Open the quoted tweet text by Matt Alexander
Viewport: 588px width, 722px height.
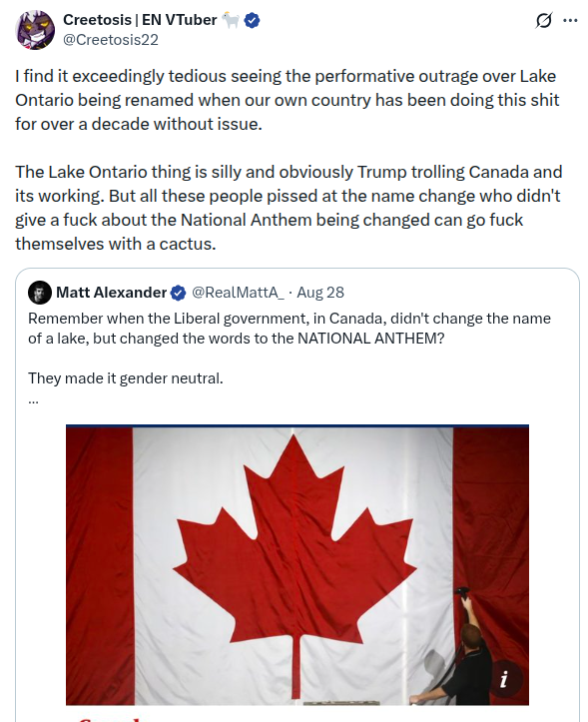pos(290,349)
